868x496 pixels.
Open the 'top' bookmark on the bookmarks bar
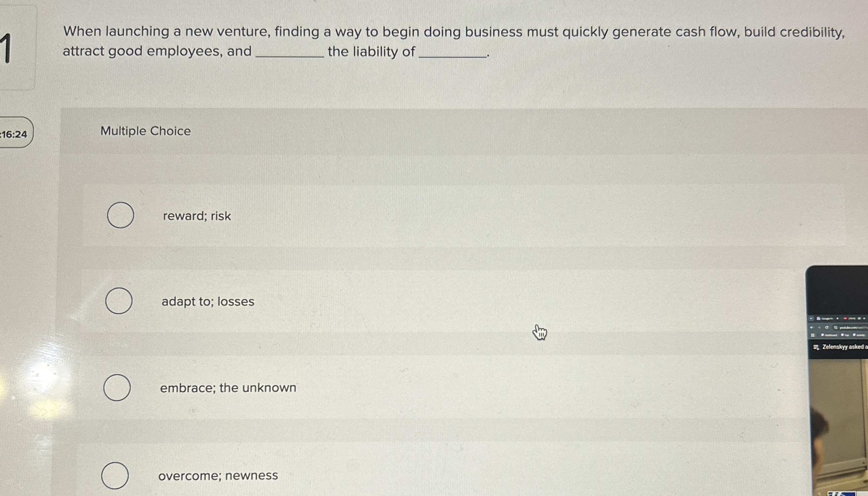click(846, 335)
